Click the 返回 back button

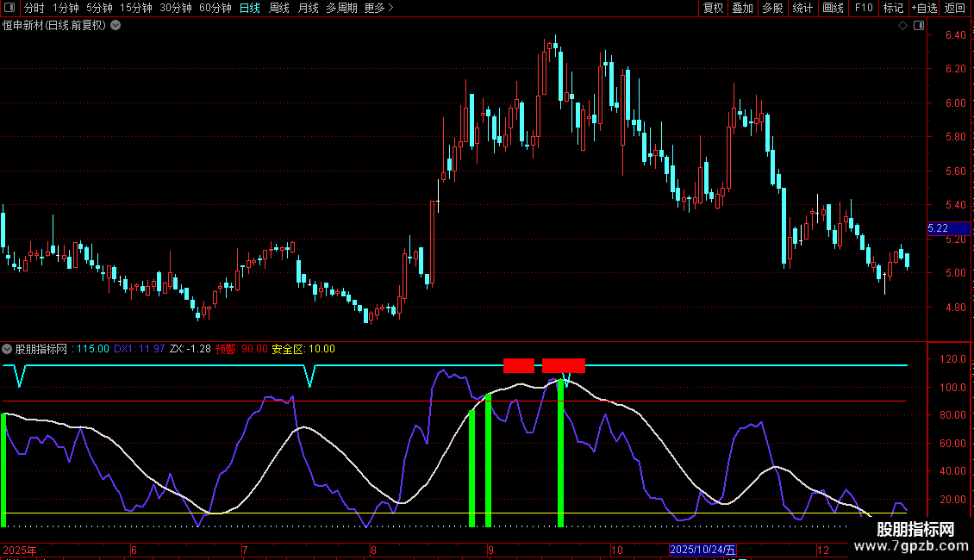(x=955, y=8)
